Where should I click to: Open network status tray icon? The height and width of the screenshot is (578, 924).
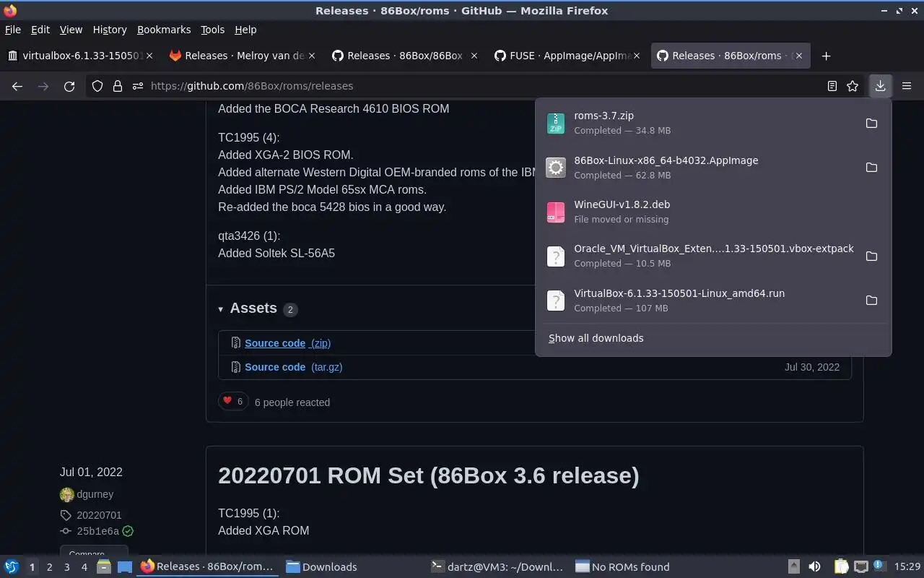click(x=860, y=567)
